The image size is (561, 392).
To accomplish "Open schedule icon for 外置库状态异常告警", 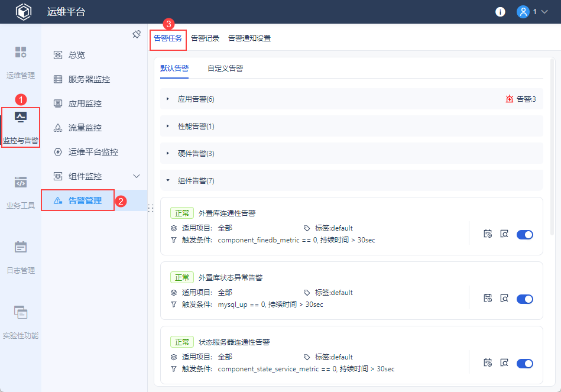I will pos(488,298).
